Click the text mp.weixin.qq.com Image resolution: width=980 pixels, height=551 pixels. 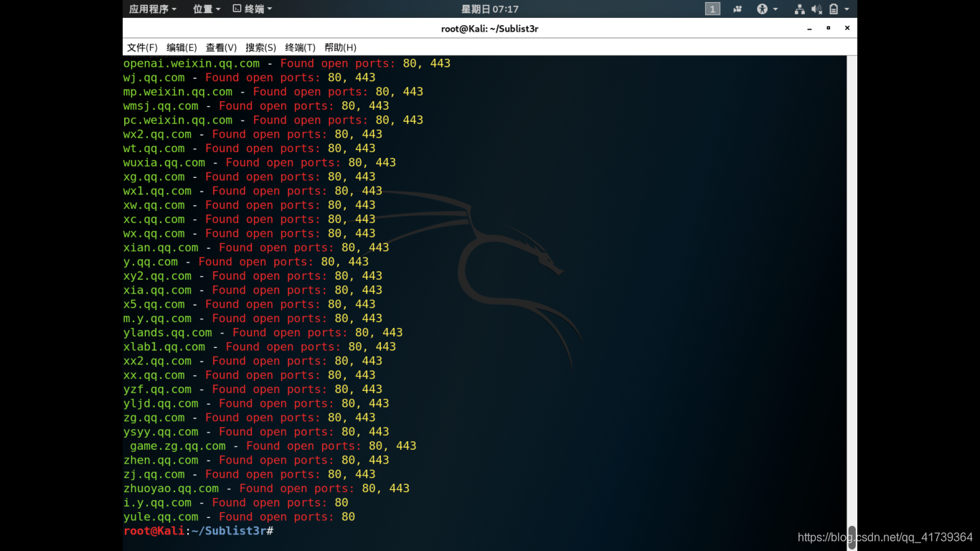pos(178,92)
